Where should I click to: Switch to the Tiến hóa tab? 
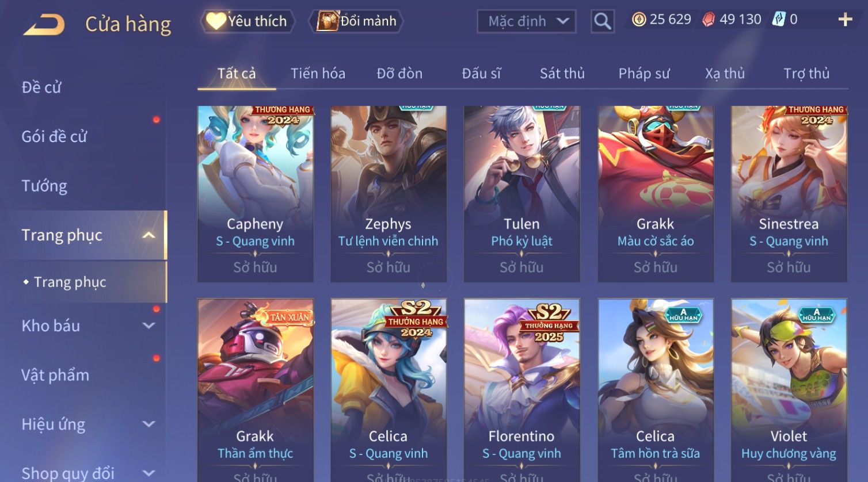tap(318, 74)
